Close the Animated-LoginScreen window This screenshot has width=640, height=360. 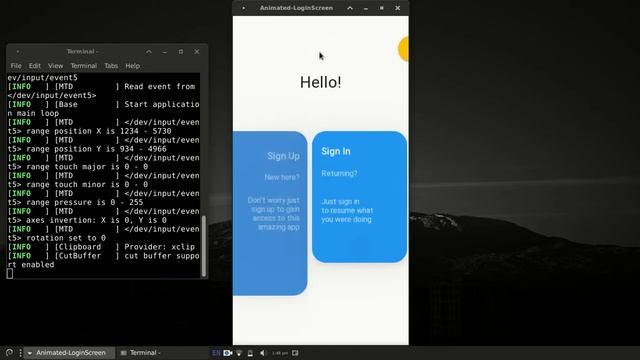point(398,8)
